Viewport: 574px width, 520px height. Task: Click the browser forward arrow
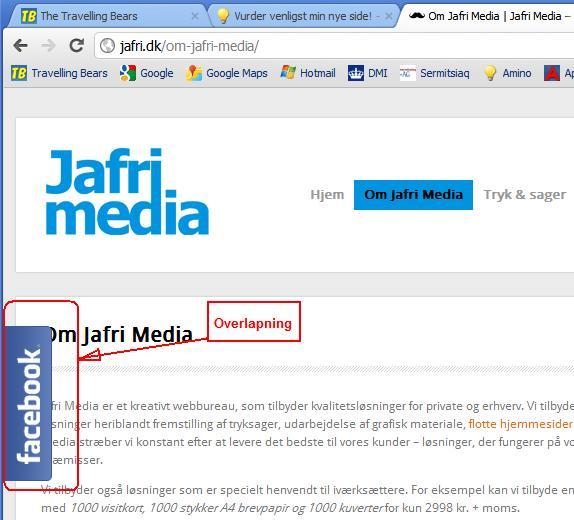coord(48,46)
